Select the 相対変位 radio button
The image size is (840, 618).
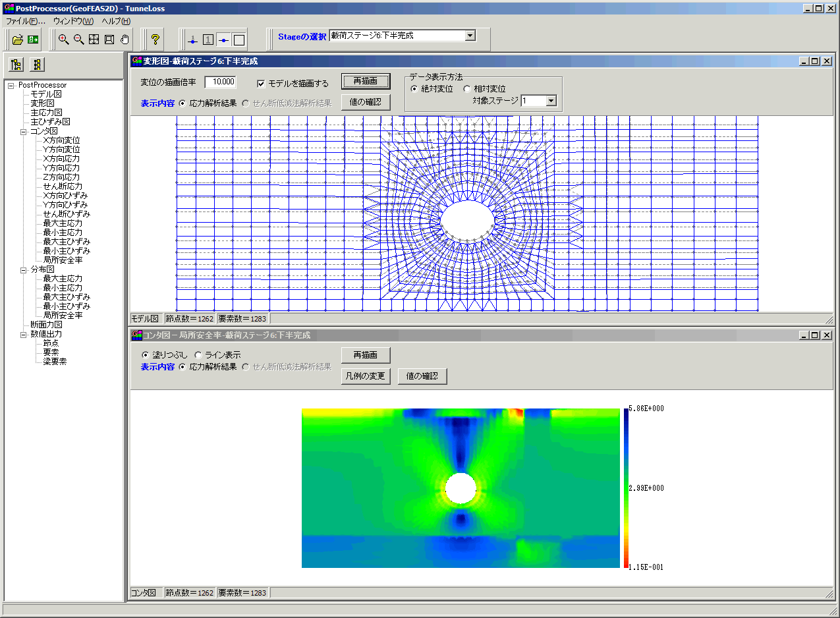click(467, 89)
